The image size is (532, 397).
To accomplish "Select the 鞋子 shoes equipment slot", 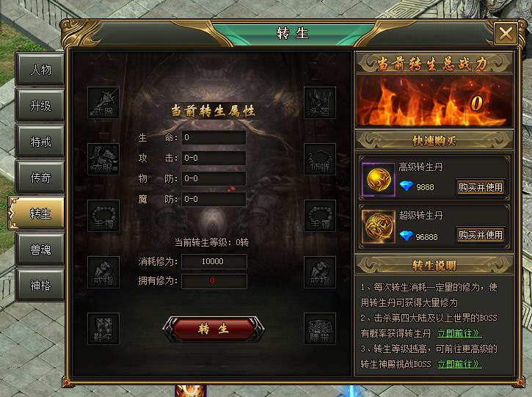I will coord(103,329).
